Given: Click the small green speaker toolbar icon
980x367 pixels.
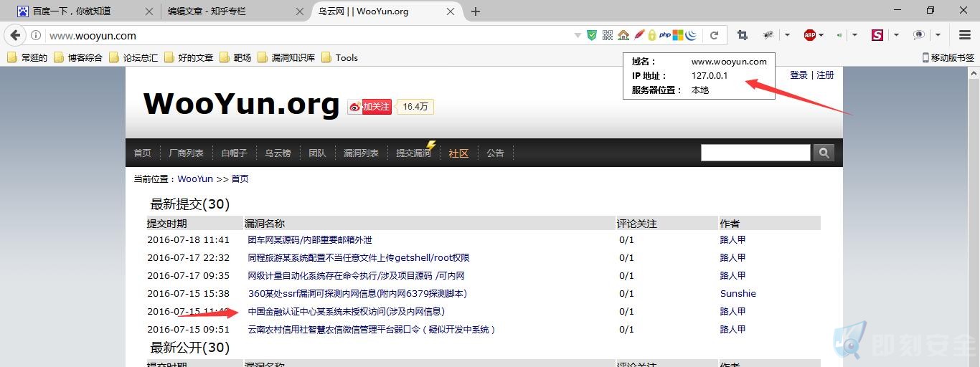Looking at the screenshot, I should click(x=839, y=35).
